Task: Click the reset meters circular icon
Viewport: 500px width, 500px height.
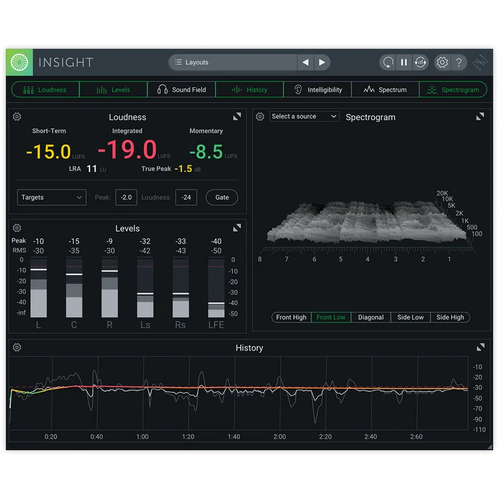Action: click(x=388, y=62)
